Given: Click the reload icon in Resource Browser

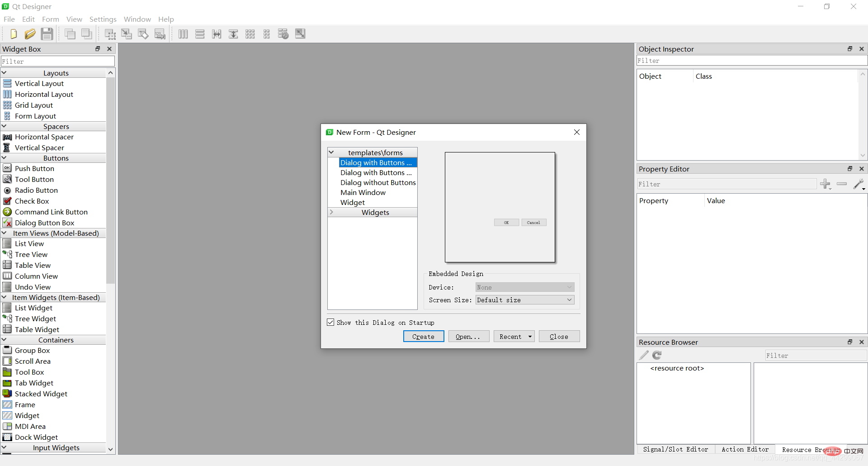Looking at the screenshot, I should click(657, 356).
